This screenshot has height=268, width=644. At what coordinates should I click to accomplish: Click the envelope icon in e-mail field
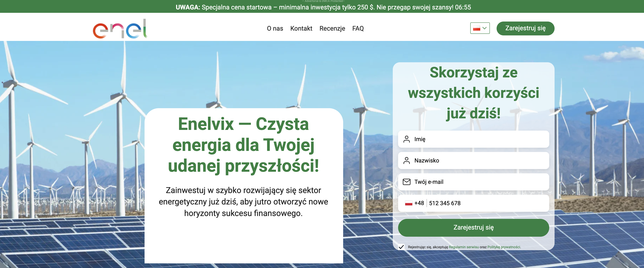406,182
